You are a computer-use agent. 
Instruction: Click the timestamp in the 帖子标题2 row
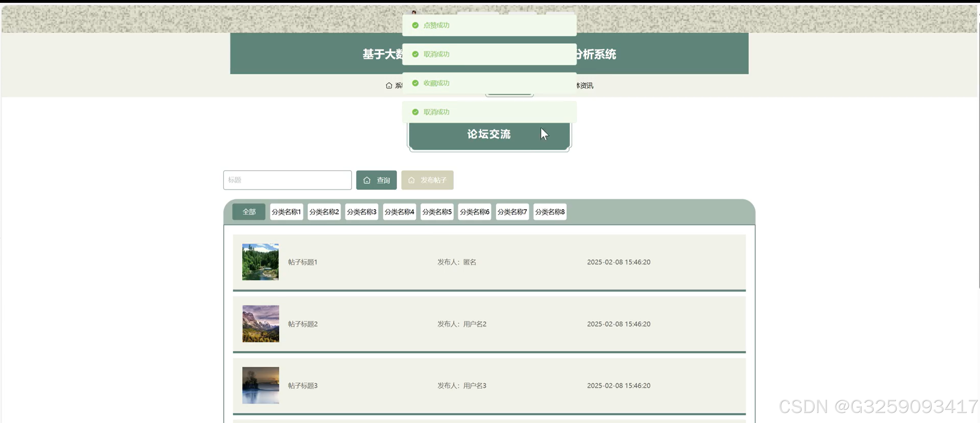click(x=619, y=324)
